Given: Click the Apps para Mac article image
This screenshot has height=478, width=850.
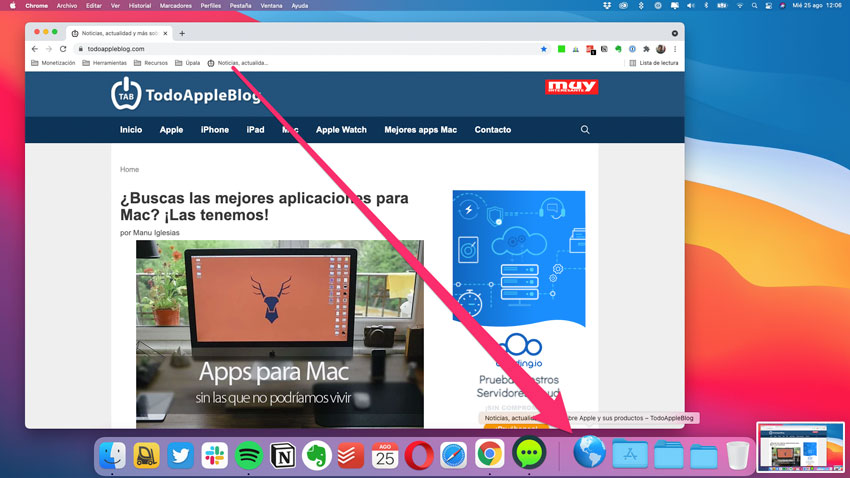Looking at the screenshot, I should [x=280, y=334].
